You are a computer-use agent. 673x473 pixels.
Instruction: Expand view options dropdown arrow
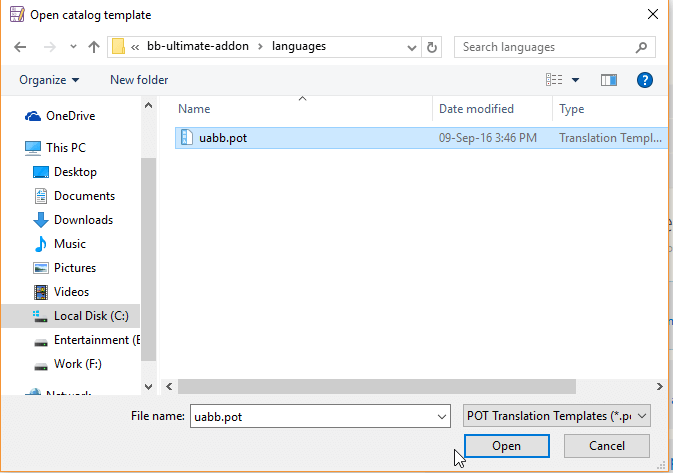pyautogui.click(x=575, y=80)
